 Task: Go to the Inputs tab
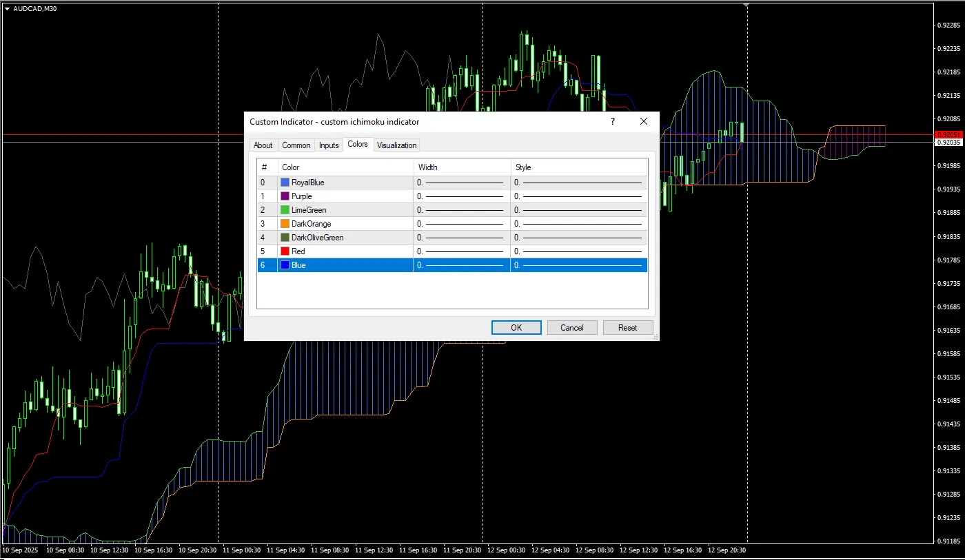pyautogui.click(x=329, y=145)
